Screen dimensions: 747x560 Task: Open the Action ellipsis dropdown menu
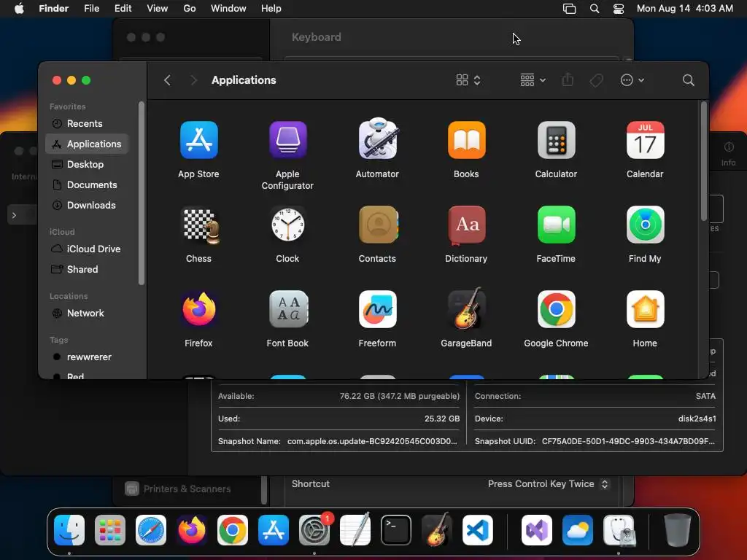tap(632, 80)
